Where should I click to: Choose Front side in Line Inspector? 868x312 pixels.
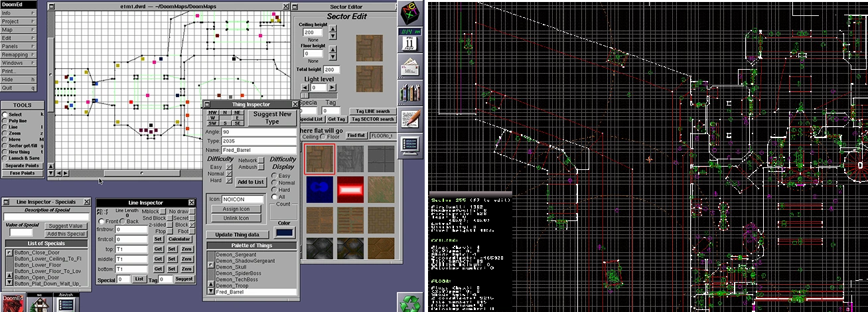point(102,221)
